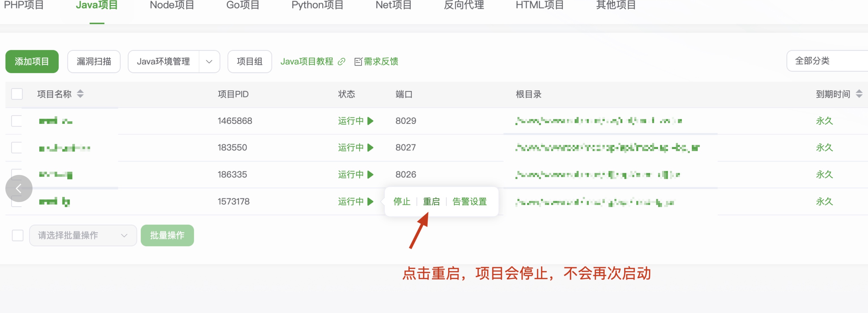The image size is (868, 313).
Task: Open the 请选择批量操作 dropdown
Action: point(83,235)
